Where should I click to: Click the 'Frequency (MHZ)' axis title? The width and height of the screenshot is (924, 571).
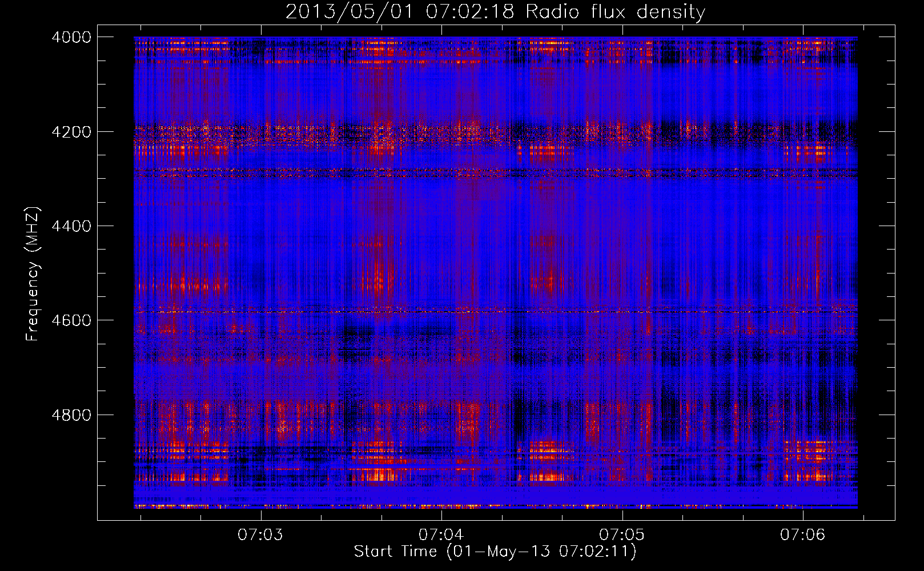point(33,274)
